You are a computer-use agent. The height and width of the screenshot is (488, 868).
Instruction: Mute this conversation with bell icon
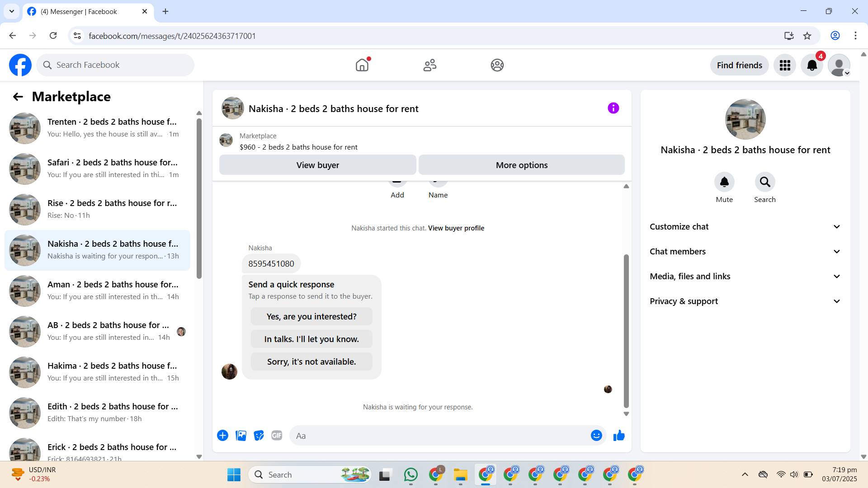(x=724, y=182)
